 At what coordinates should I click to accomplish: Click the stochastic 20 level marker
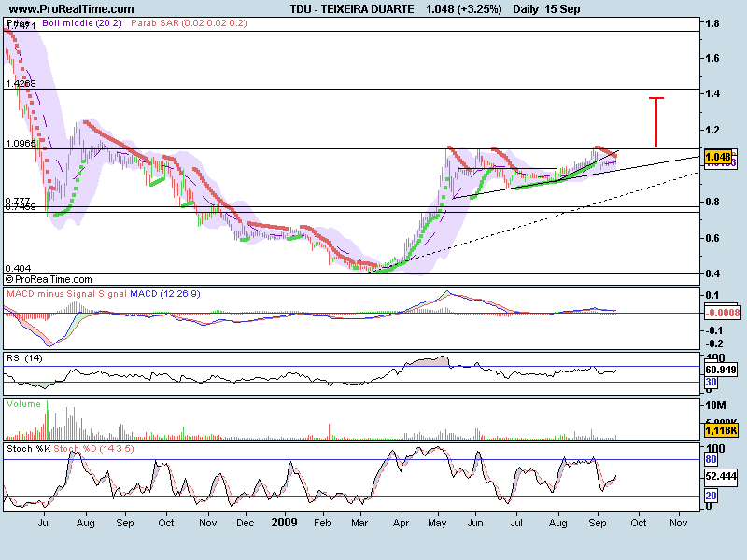pos(711,496)
